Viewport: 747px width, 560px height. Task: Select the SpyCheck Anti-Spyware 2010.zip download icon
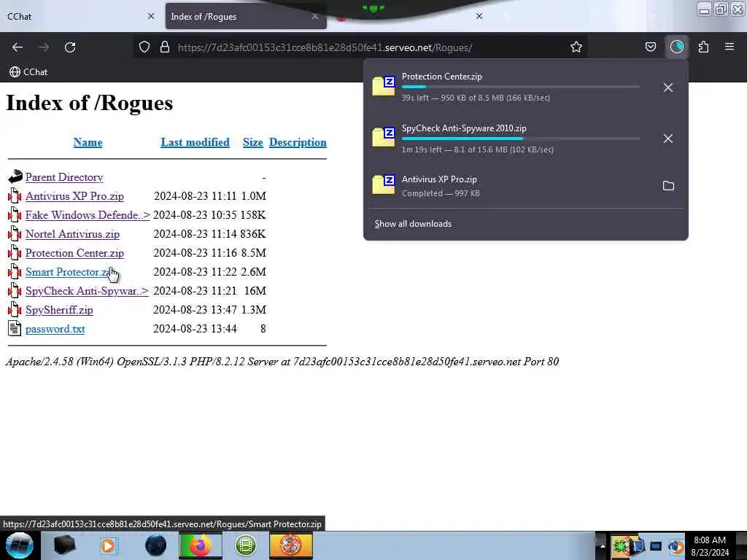[384, 137]
